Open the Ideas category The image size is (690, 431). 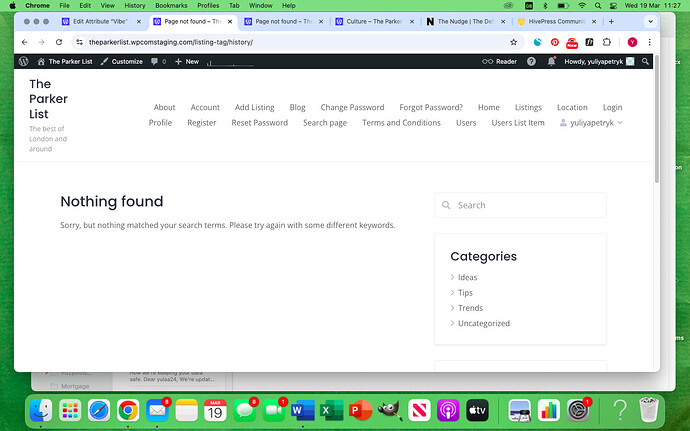coord(467,277)
